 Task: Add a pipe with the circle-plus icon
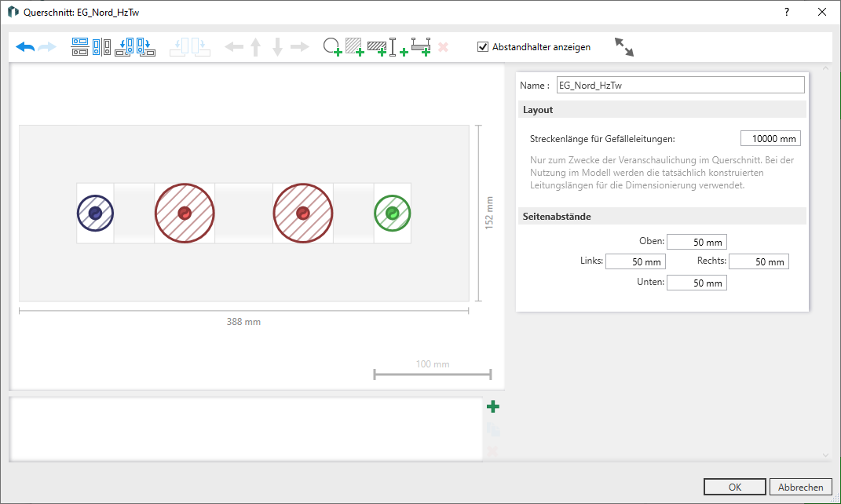tap(332, 47)
